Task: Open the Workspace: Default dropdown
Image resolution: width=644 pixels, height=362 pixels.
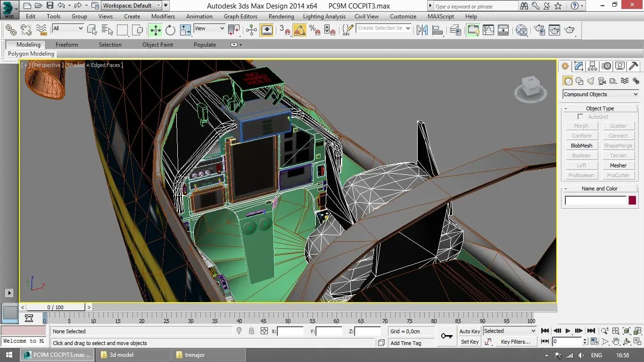Action: tap(132, 6)
